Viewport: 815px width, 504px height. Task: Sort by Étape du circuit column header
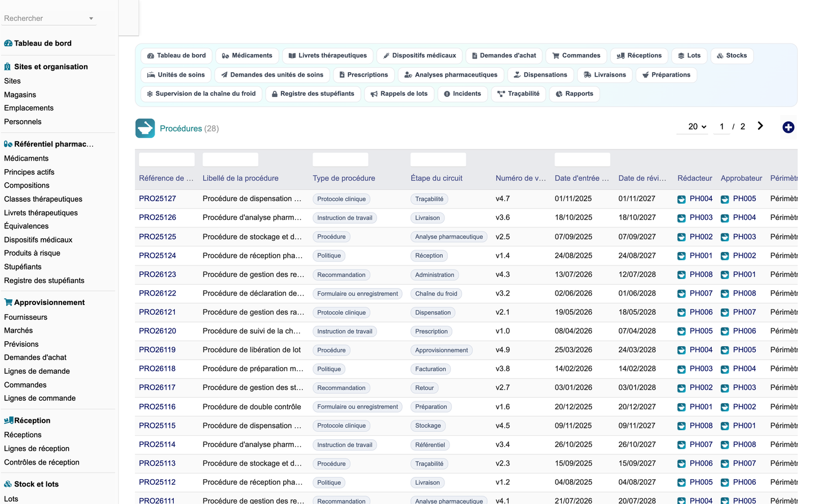coord(437,179)
